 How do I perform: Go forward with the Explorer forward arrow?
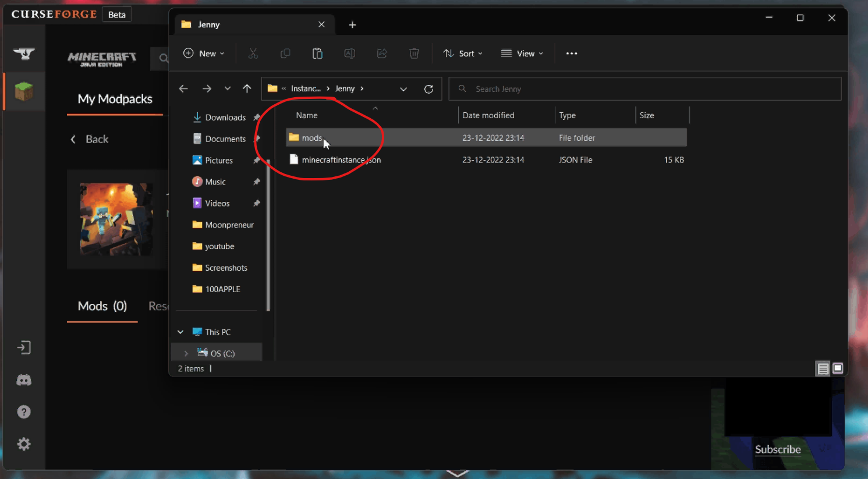[x=207, y=88]
